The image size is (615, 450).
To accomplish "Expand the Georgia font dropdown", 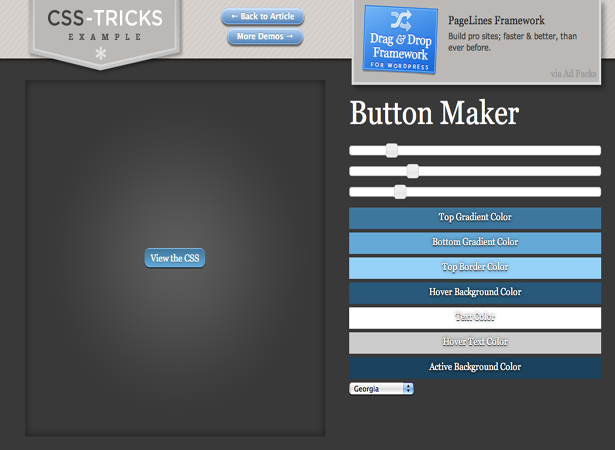I will (x=381, y=388).
